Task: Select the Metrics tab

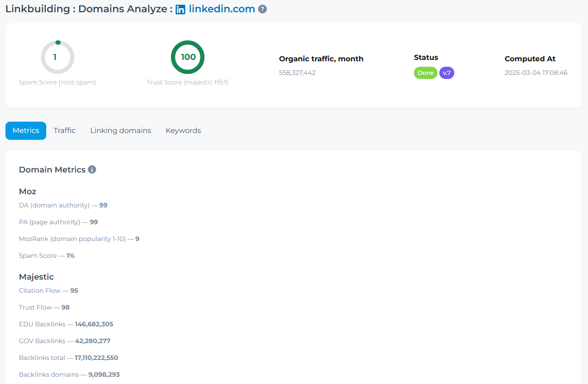Action: [26, 131]
